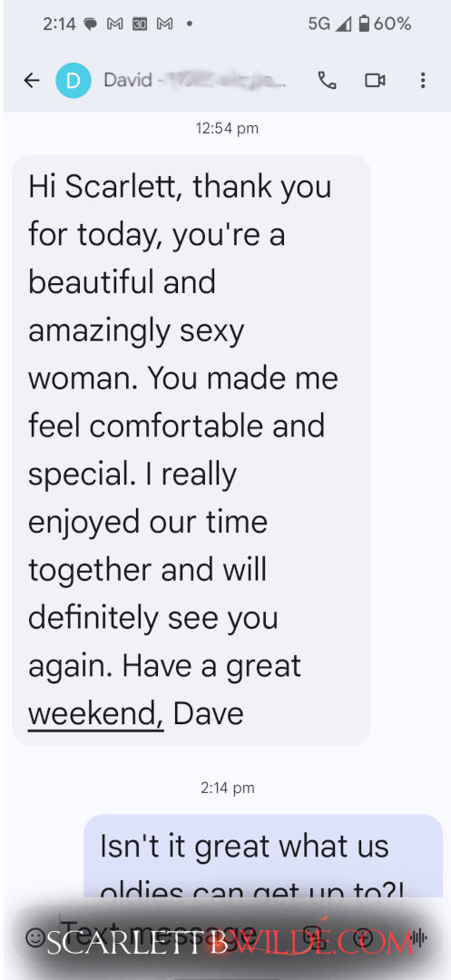Start a voice call with David
Screen dimensions: 451x980
point(328,80)
